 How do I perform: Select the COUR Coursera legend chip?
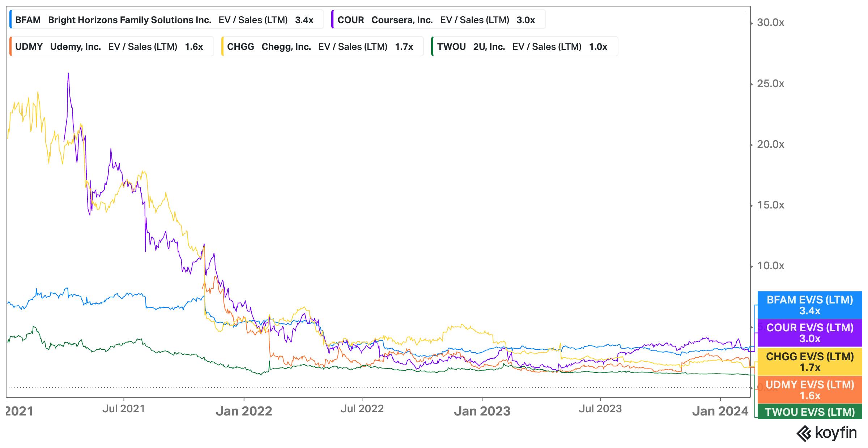coord(438,20)
